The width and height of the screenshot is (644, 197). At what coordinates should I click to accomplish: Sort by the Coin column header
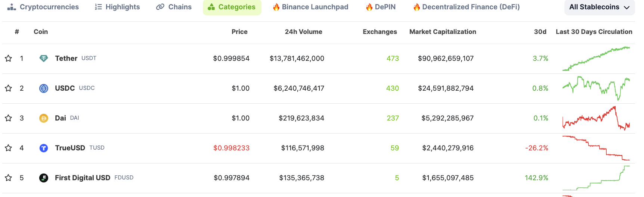(x=41, y=32)
